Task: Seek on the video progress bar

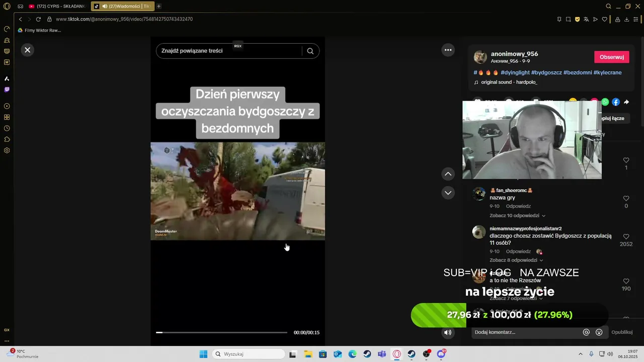Action: (x=221, y=332)
